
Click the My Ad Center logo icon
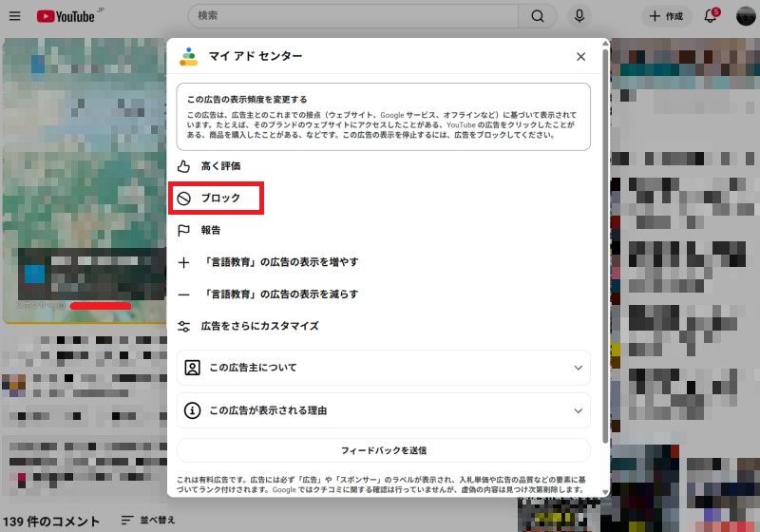coord(188,56)
